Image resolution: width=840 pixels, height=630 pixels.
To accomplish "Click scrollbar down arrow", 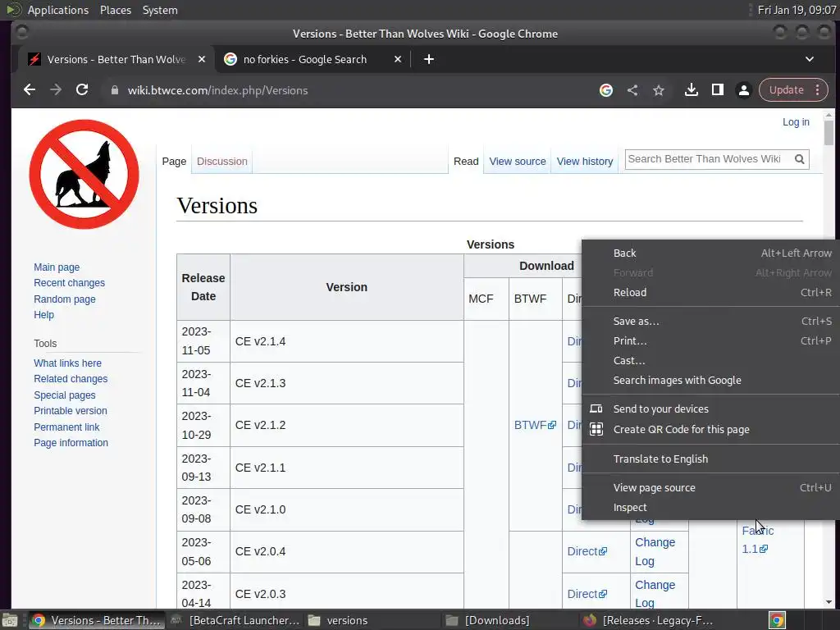I will 829,602.
